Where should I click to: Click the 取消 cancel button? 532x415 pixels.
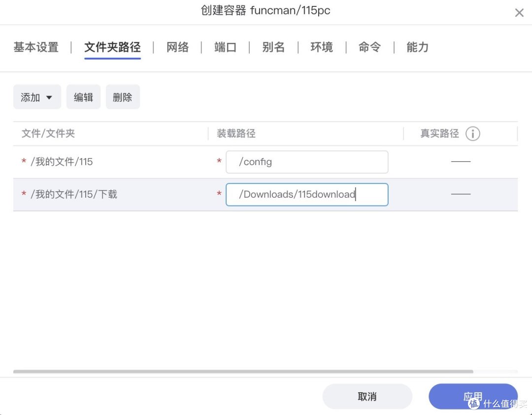(x=367, y=396)
